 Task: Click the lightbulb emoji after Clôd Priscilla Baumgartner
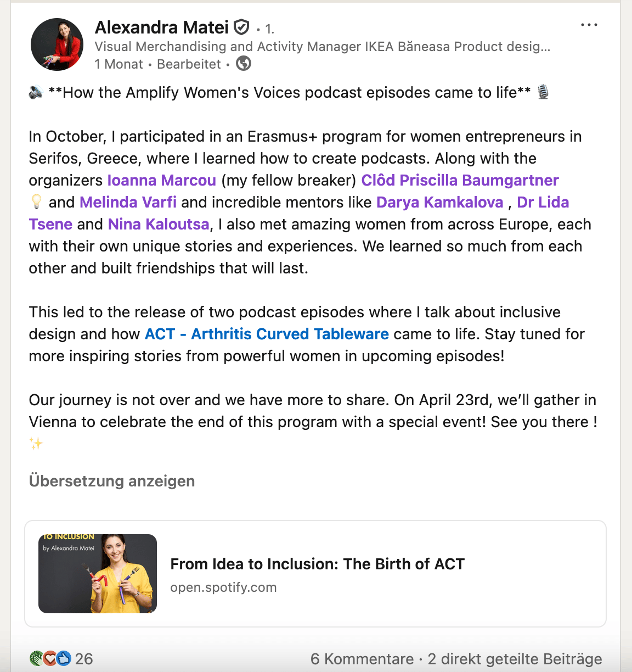[35, 202]
